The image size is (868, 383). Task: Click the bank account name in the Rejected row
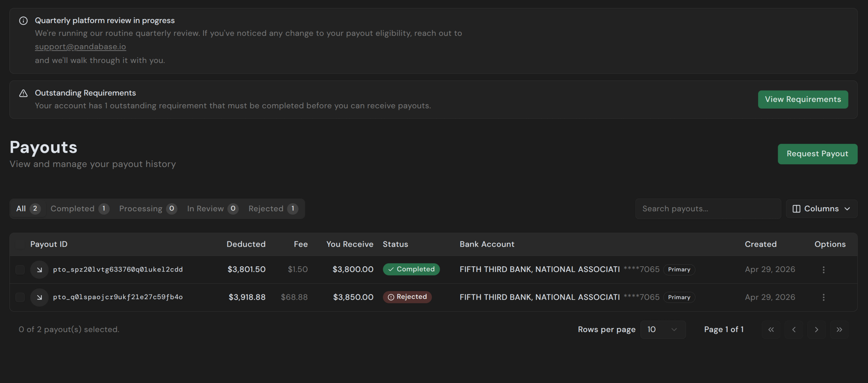pyautogui.click(x=539, y=297)
